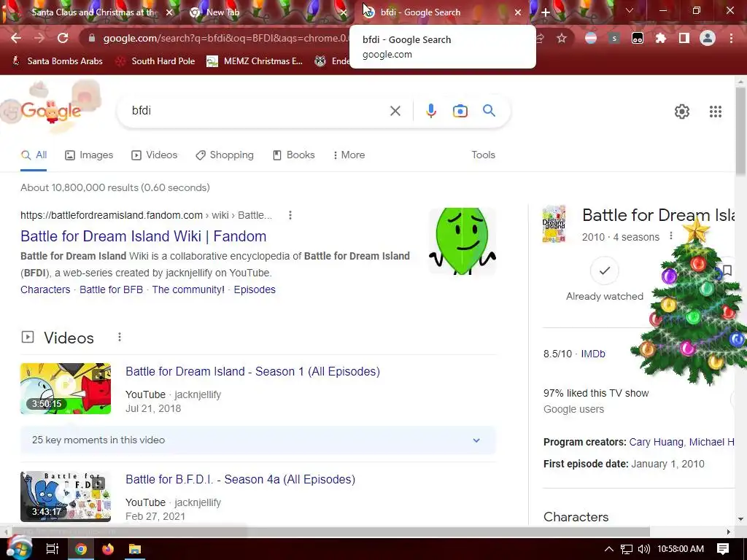Go back with the browser back arrow
747x560 pixels.
[16, 38]
